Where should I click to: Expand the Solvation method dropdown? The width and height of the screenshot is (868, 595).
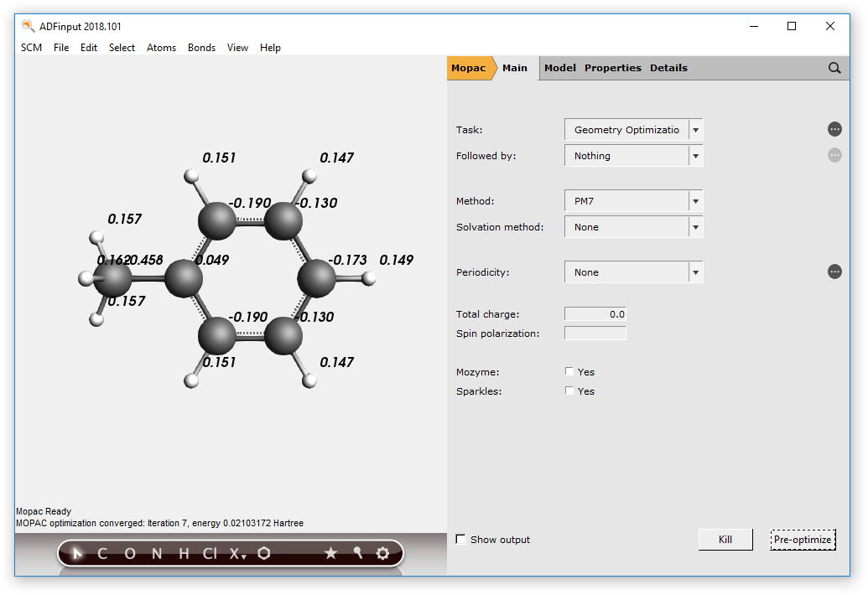coord(633,227)
